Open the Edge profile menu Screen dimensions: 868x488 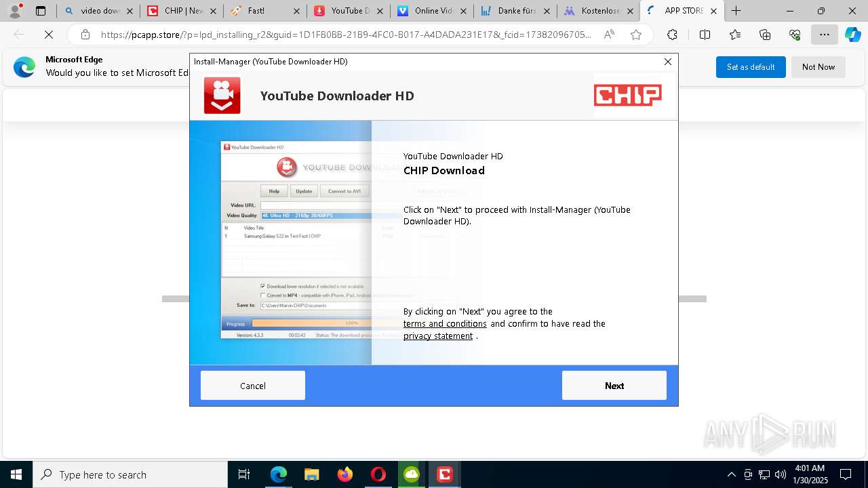tap(16, 10)
